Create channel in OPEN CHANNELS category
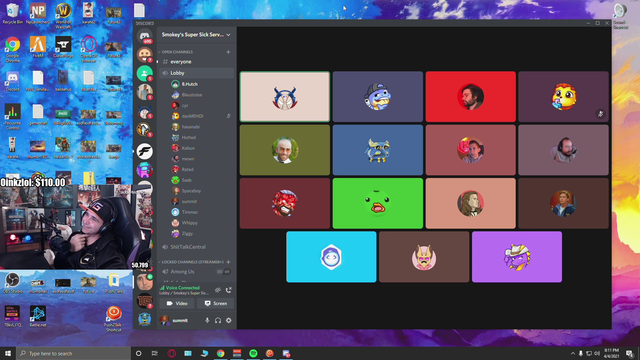 228,52
